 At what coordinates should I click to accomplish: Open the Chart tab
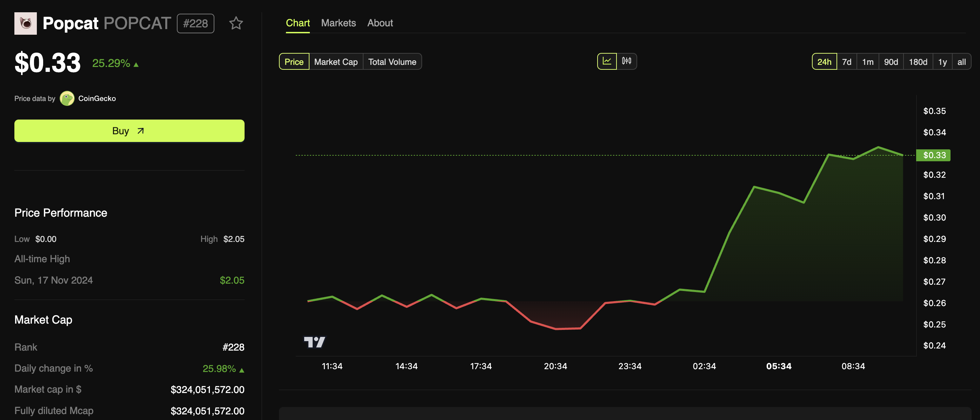coord(298,22)
